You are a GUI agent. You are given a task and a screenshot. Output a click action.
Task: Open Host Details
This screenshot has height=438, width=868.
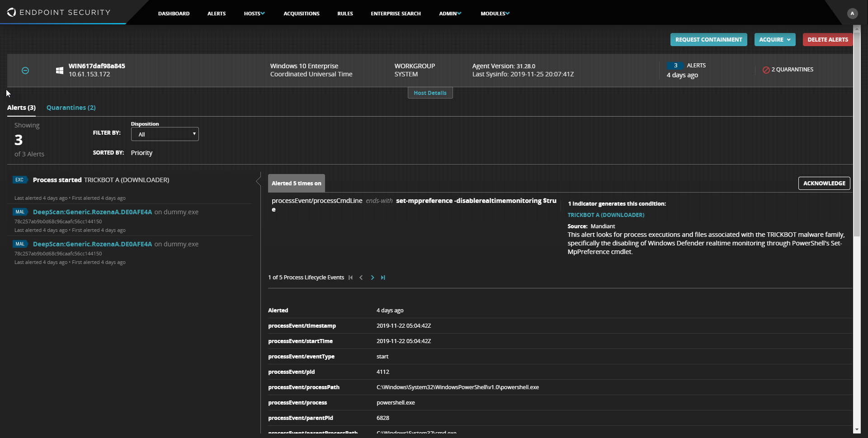click(430, 93)
